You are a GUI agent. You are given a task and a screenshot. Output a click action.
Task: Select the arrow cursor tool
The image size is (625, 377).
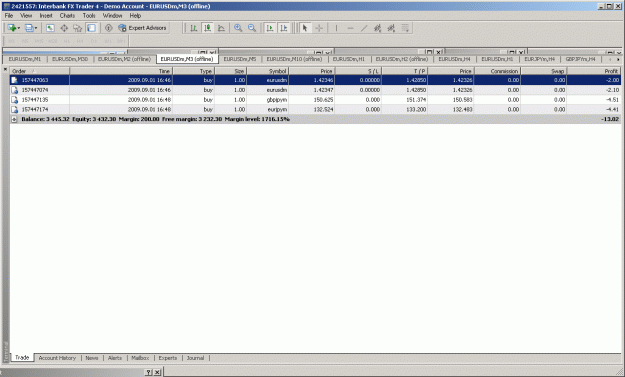point(305,28)
